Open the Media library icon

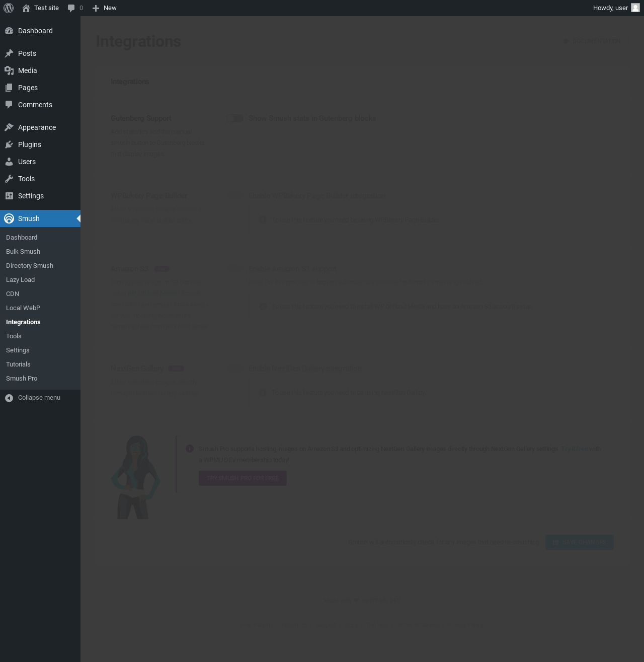[x=9, y=70]
